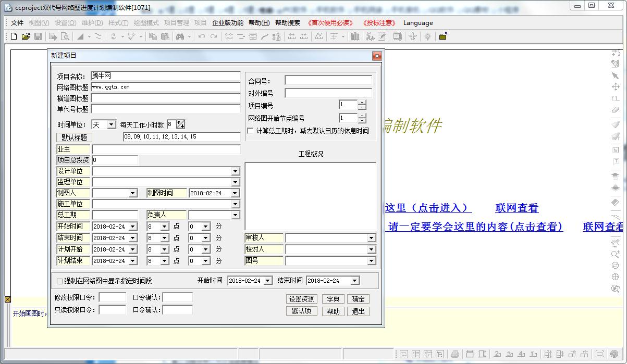This screenshot has width=627, height=364.
Task: Click the 字典 button
Action: pyautogui.click(x=333, y=299)
